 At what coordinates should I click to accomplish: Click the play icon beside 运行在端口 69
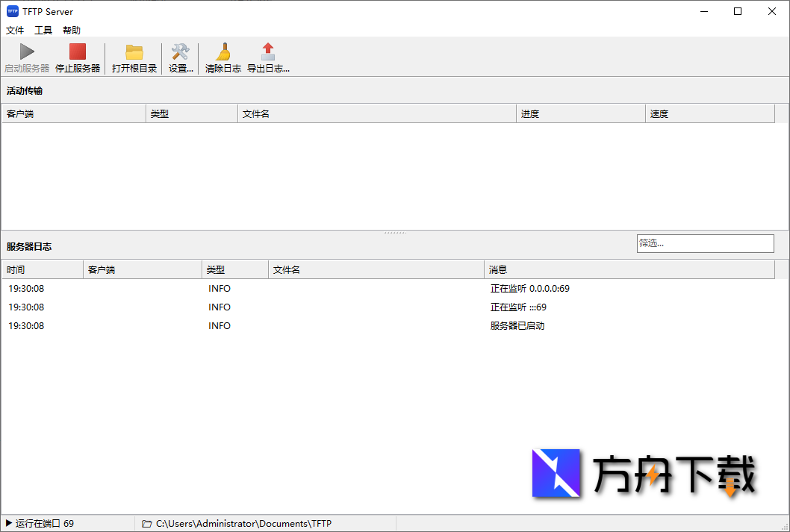tap(7, 523)
